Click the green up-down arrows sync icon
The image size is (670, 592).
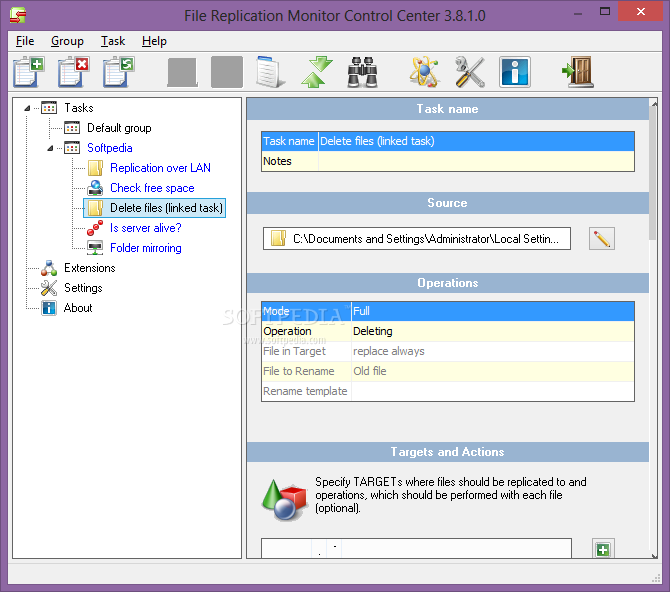click(x=317, y=72)
